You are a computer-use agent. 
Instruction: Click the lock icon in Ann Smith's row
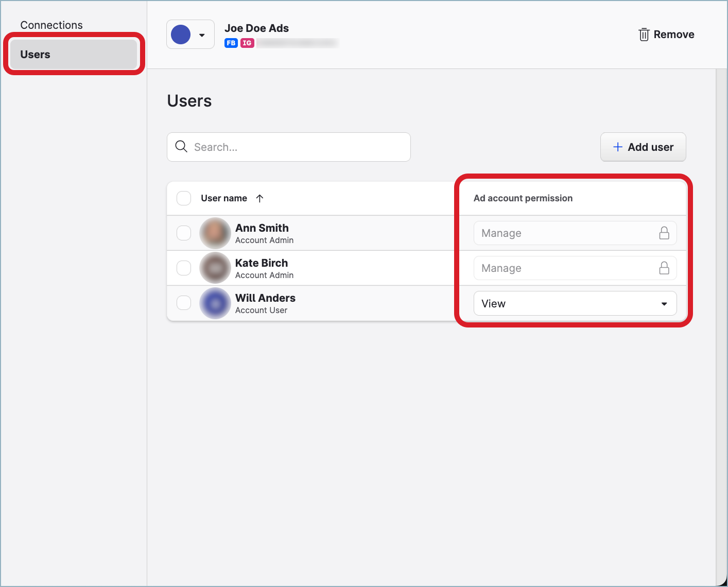click(664, 233)
